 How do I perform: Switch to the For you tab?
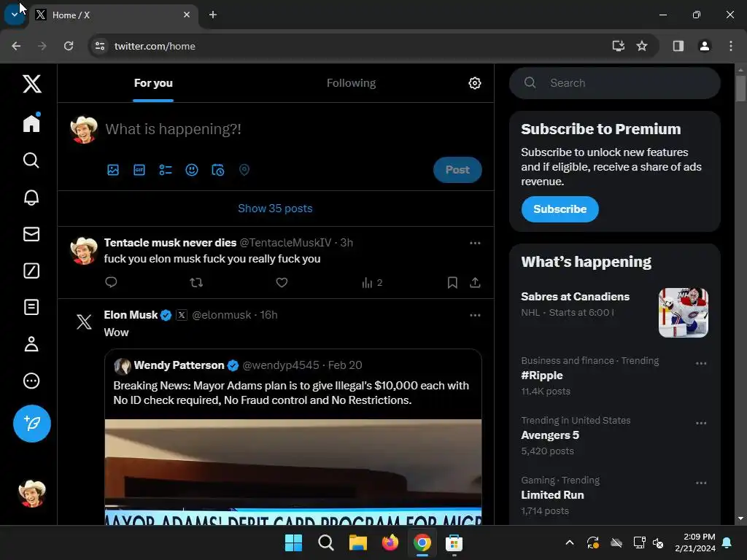click(x=153, y=83)
